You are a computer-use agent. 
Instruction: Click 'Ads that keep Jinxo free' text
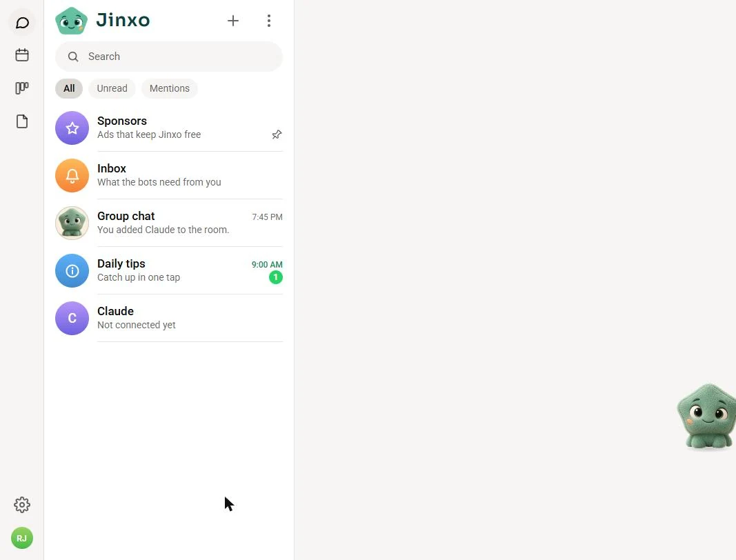[x=149, y=134]
